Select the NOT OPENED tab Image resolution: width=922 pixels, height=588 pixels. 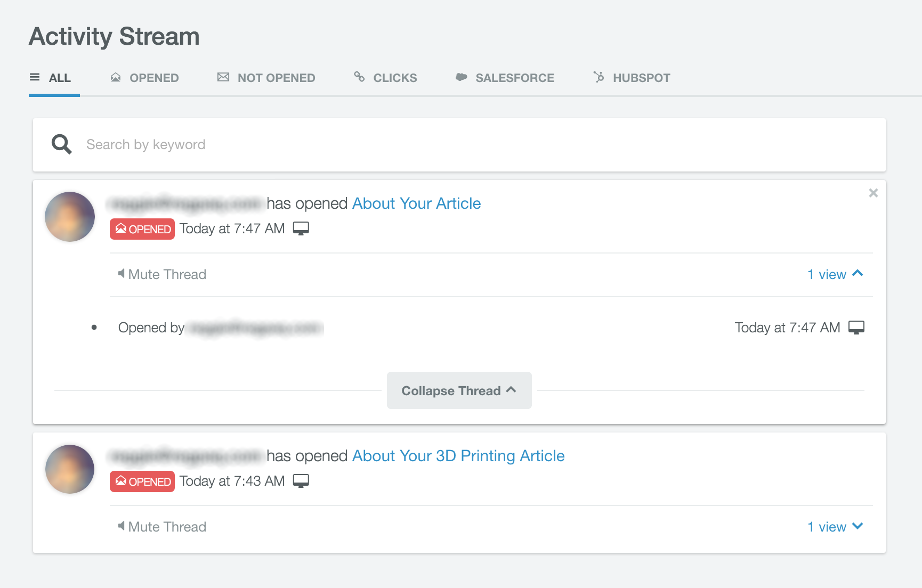coord(266,78)
